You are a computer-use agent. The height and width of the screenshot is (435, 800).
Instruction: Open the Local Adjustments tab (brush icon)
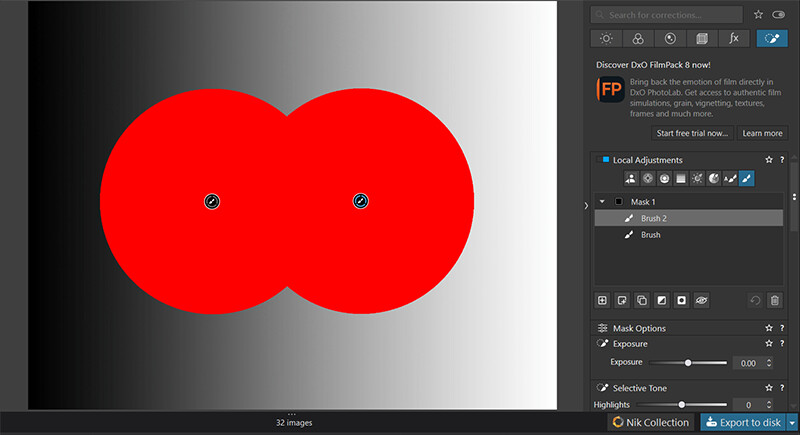[772, 39]
